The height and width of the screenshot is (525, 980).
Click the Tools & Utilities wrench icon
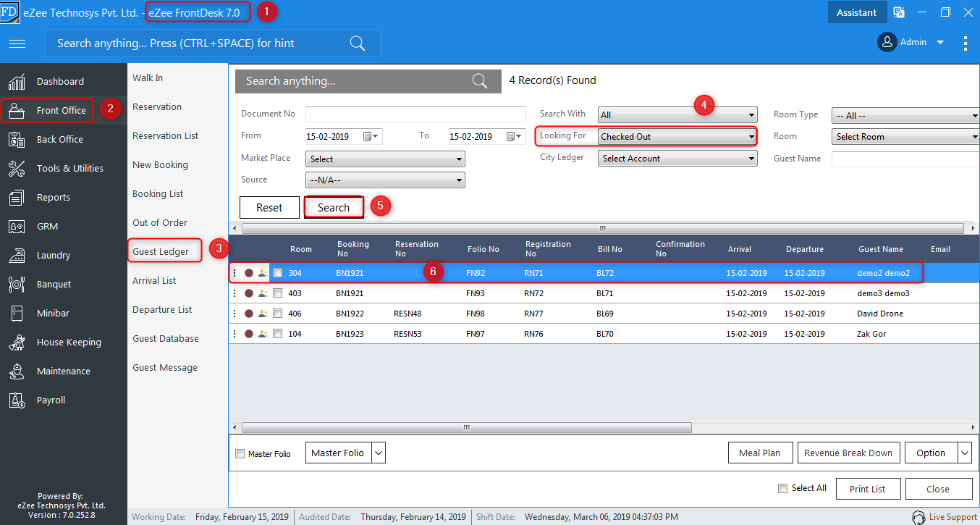[x=17, y=168]
